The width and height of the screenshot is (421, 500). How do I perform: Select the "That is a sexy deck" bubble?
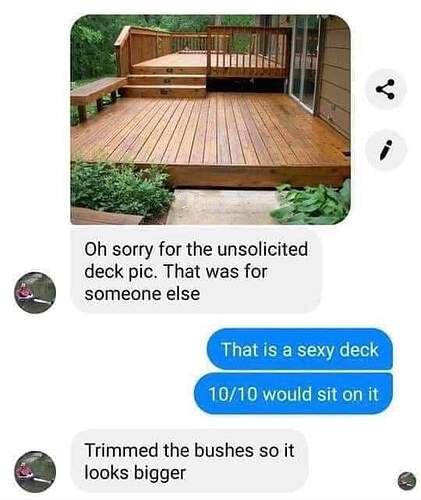(x=300, y=349)
